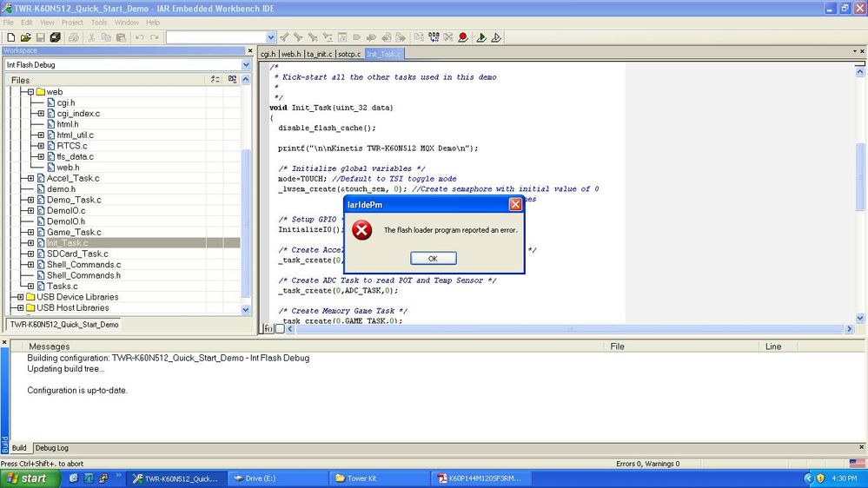Switch to the Debug Log tab
The width and height of the screenshot is (868, 488).
click(52, 448)
